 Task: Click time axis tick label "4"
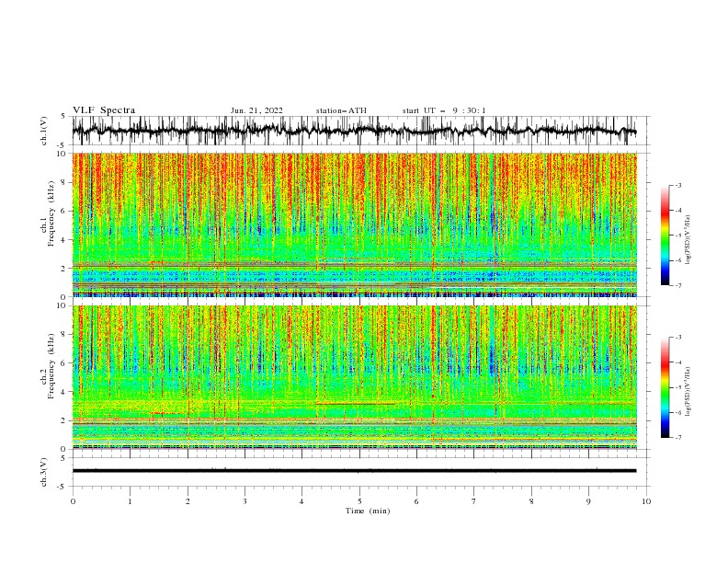point(301,501)
